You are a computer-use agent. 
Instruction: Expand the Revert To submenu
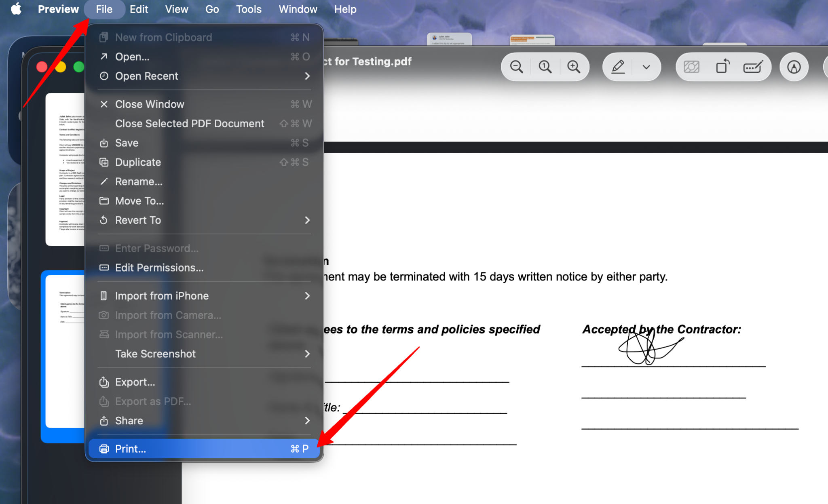click(x=204, y=220)
